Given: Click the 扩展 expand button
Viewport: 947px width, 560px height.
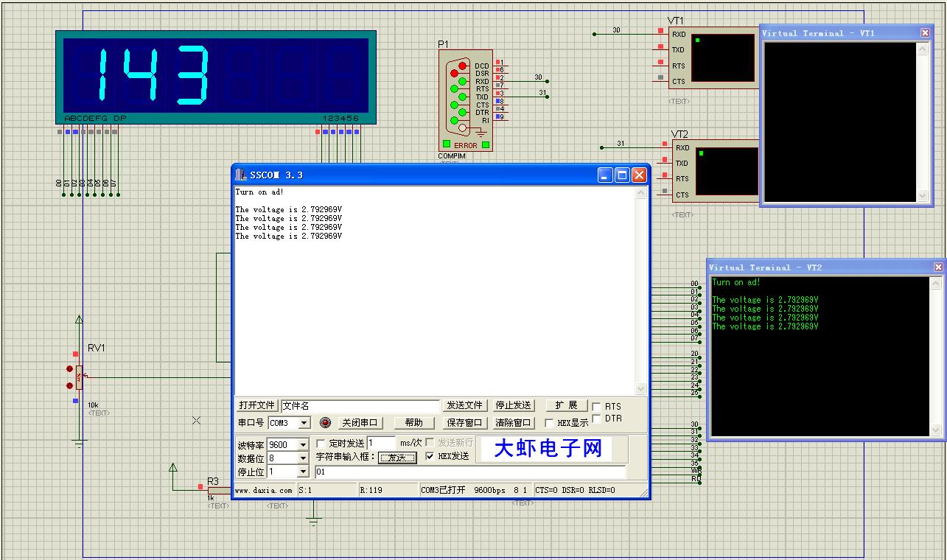Looking at the screenshot, I should pos(567,405).
